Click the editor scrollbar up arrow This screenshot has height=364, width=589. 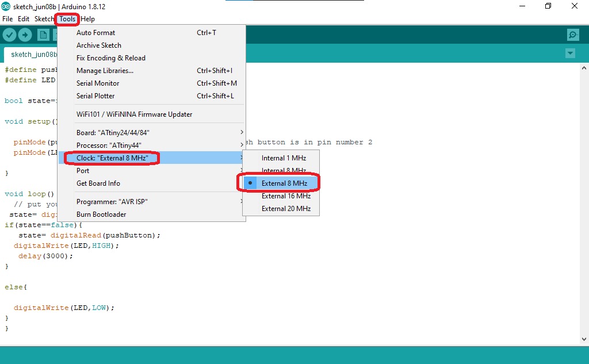pyautogui.click(x=584, y=68)
